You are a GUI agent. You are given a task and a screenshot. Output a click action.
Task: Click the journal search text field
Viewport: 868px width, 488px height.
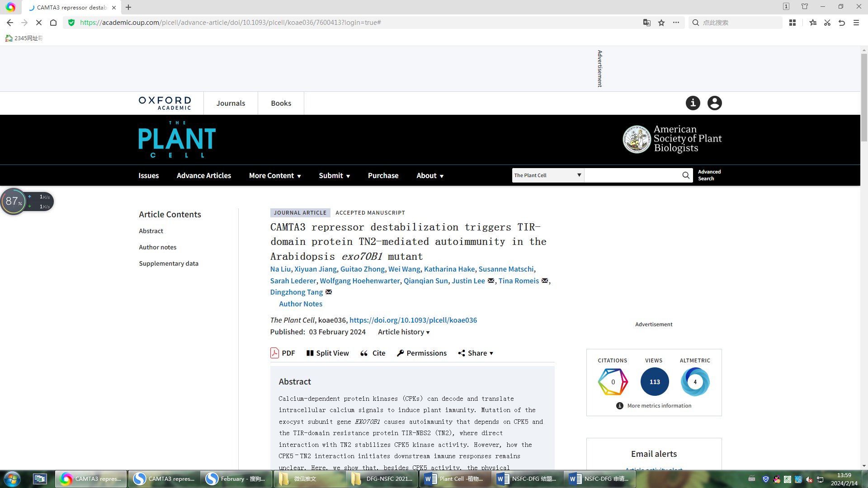pyautogui.click(x=632, y=175)
